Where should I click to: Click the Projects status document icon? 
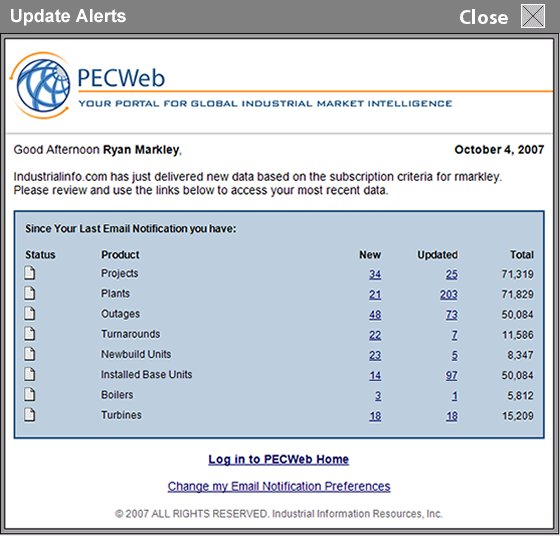tap(30, 273)
